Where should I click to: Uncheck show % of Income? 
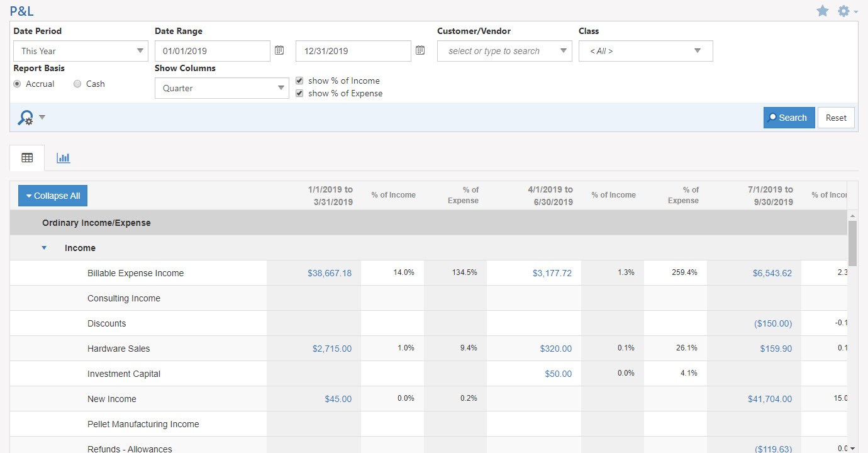click(299, 81)
